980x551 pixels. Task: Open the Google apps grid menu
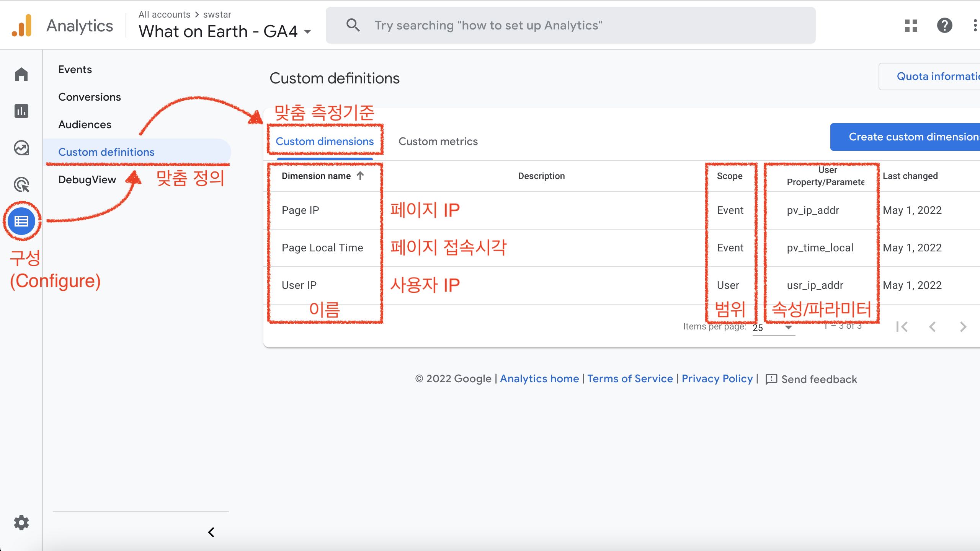pos(910,25)
